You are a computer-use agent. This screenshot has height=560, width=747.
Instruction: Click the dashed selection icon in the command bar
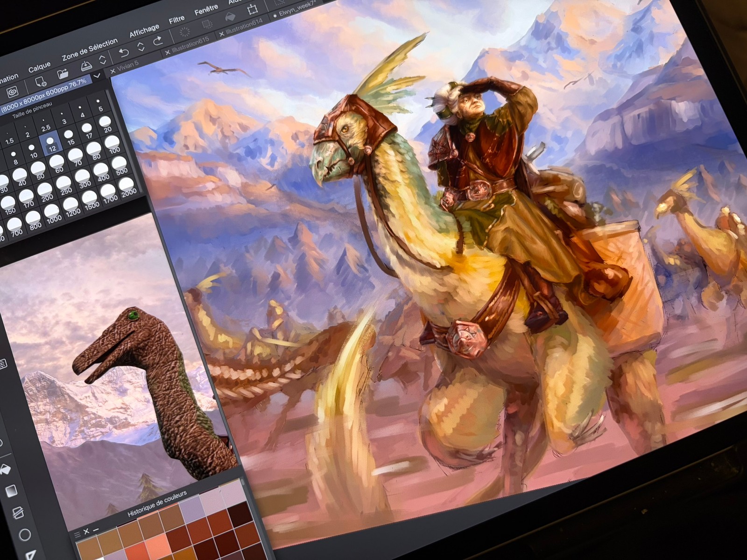(x=207, y=24)
